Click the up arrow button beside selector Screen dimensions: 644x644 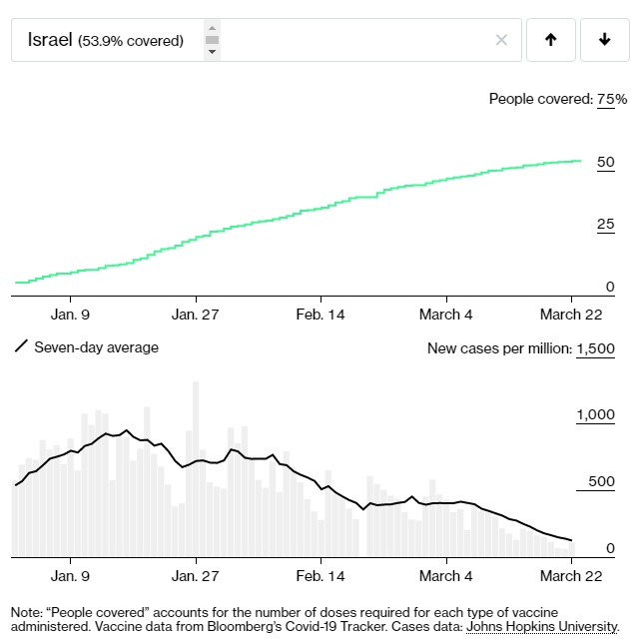550,40
